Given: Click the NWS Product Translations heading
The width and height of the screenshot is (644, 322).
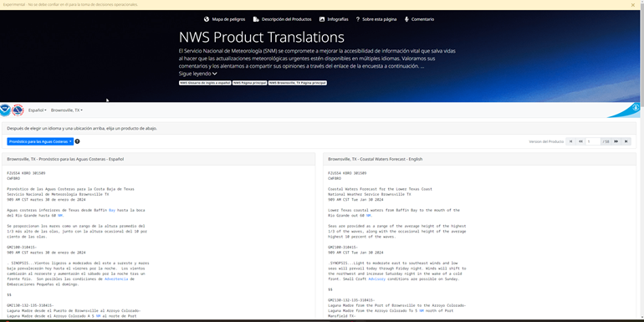Looking at the screenshot, I should pyautogui.click(x=262, y=38).
